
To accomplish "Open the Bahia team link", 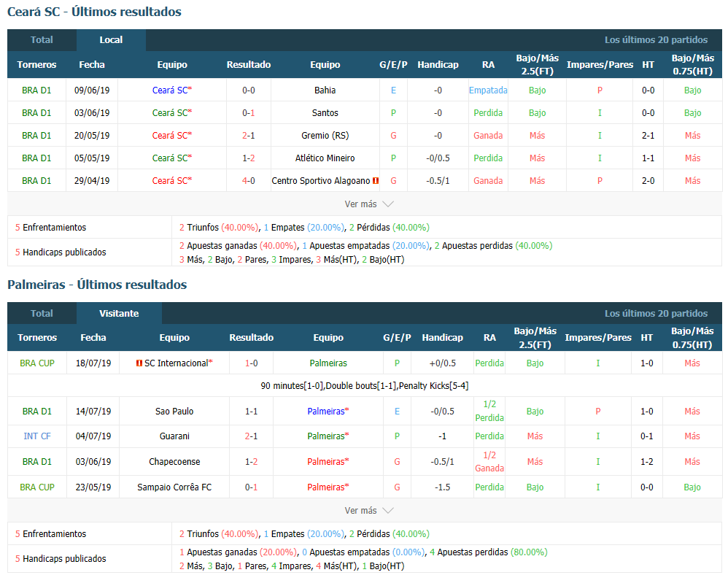I will click(x=325, y=90).
